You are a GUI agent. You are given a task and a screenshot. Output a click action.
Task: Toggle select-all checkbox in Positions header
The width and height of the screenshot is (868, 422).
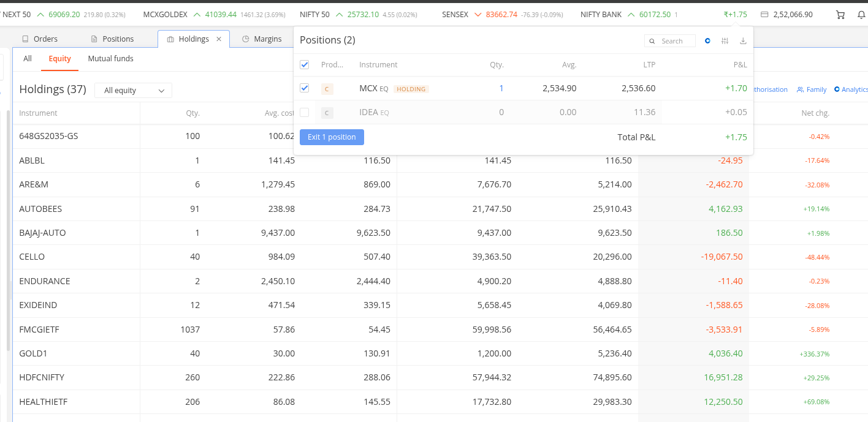click(x=305, y=64)
